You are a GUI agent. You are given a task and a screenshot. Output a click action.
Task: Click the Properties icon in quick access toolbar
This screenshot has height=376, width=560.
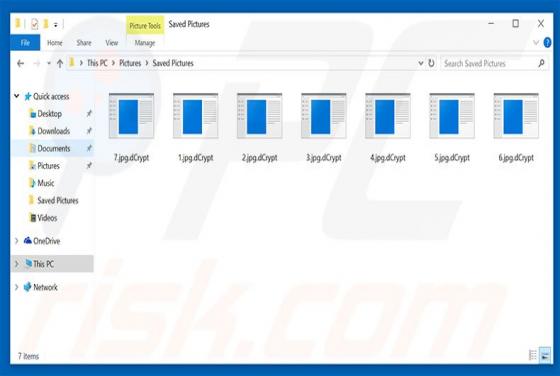pyautogui.click(x=34, y=24)
